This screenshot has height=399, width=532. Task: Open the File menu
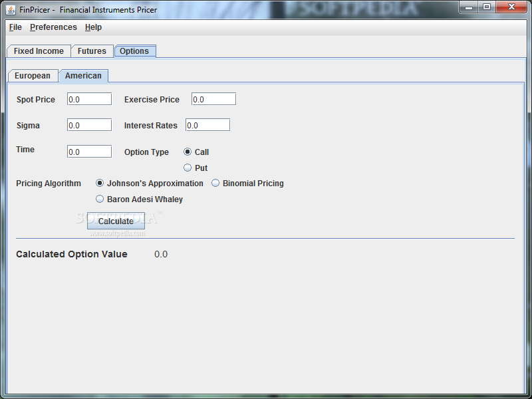(15, 27)
